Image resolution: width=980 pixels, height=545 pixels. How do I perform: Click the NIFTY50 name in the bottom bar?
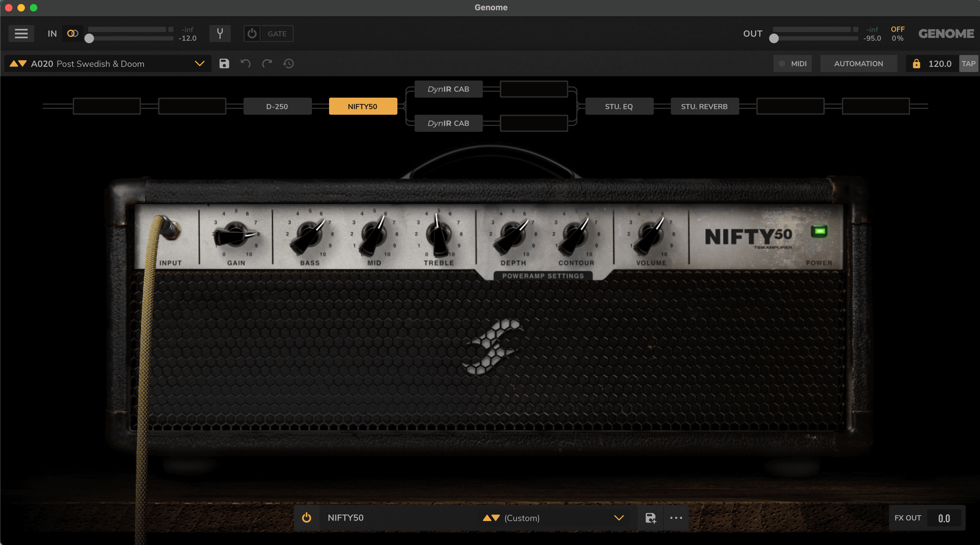click(x=346, y=518)
